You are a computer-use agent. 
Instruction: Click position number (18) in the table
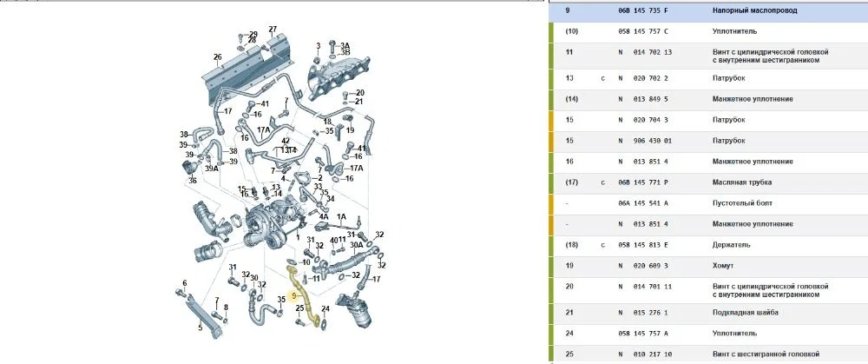coord(572,245)
